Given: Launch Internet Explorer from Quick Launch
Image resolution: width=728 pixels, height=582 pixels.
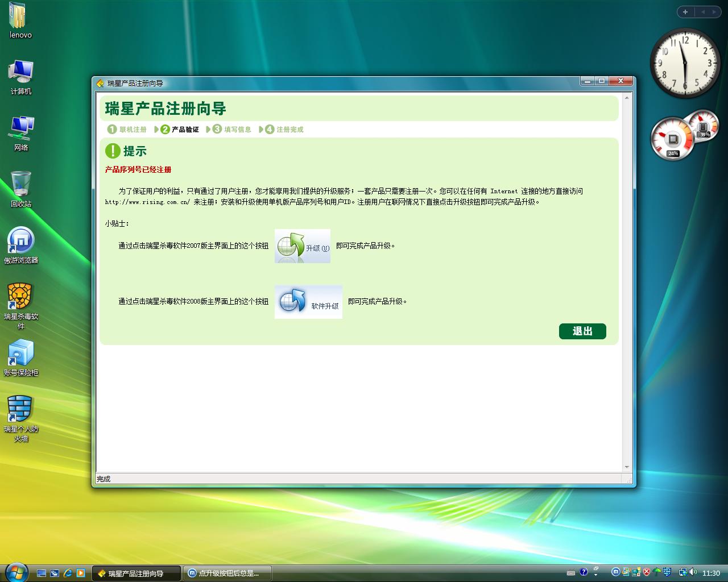Looking at the screenshot, I should pyautogui.click(x=68, y=573).
